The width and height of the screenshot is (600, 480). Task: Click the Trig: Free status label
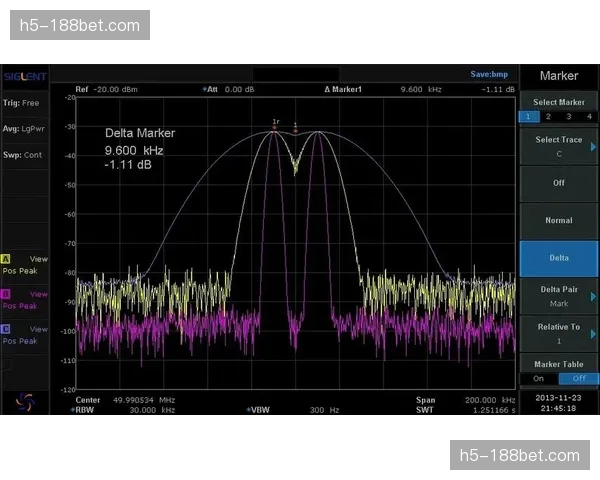click(x=21, y=102)
